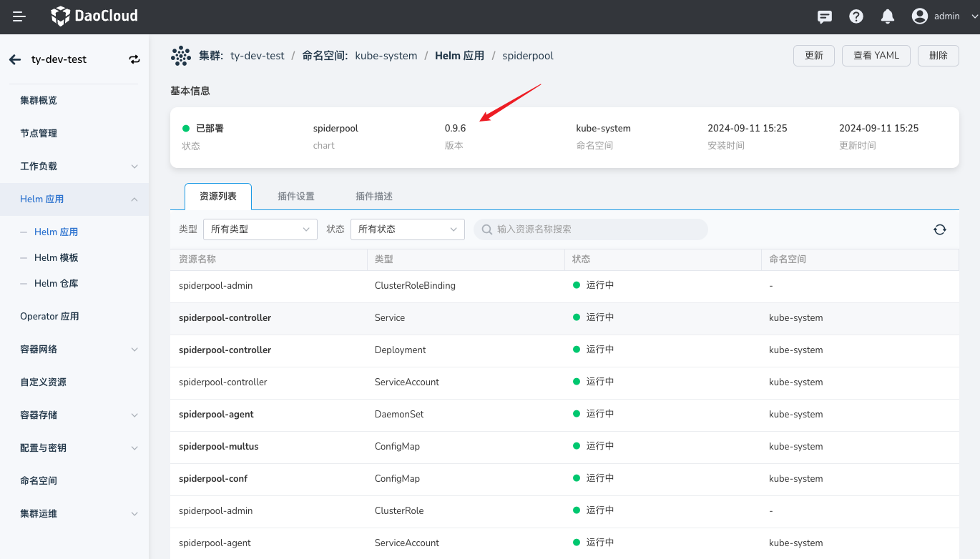Screen dimensions: 980x559
Task: Click the switch cluster arrows icon
Action: point(134,59)
